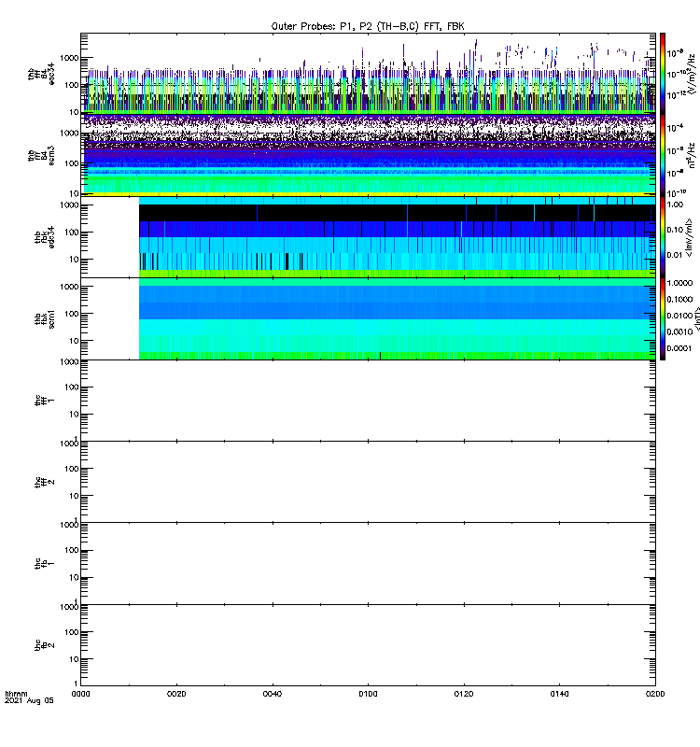
Task: Click the "2021 Aug 05" date label
Action: 29,701
